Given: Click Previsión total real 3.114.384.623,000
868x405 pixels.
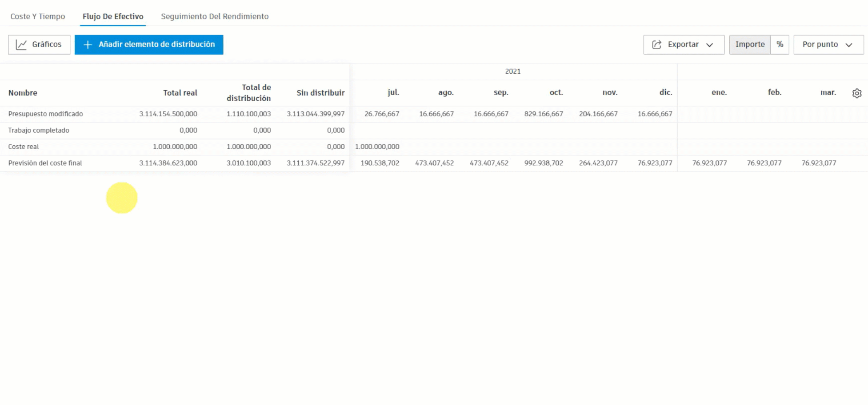Looking at the screenshot, I should 168,163.
